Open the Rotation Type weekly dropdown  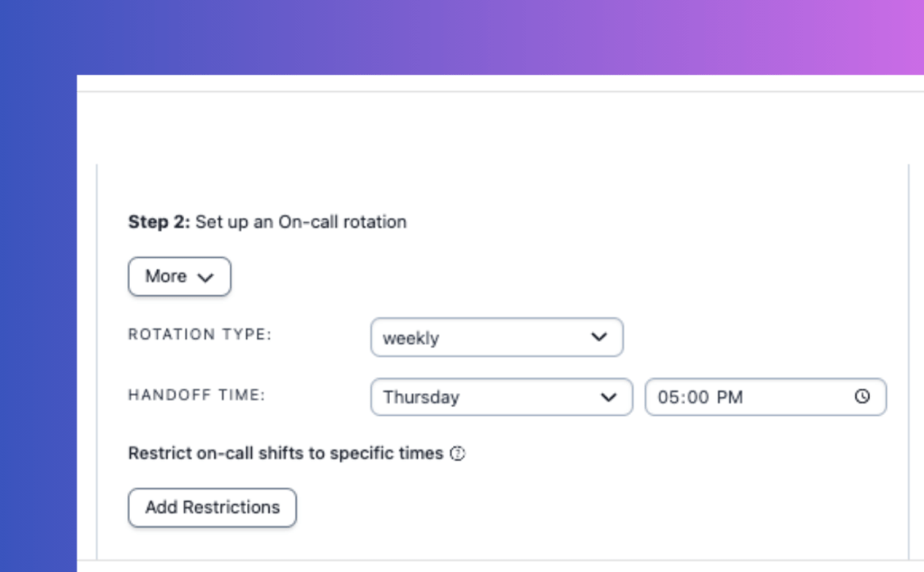point(496,337)
